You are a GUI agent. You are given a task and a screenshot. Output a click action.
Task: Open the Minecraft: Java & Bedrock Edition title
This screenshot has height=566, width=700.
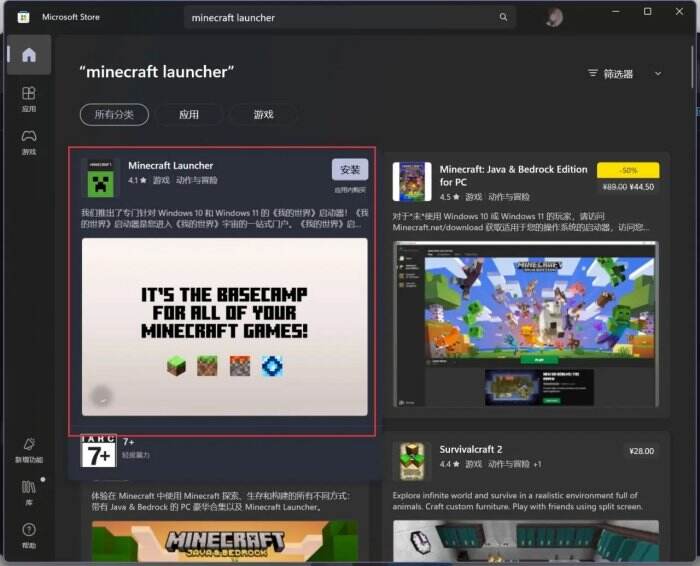pyautogui.click(x=513, y=175)
